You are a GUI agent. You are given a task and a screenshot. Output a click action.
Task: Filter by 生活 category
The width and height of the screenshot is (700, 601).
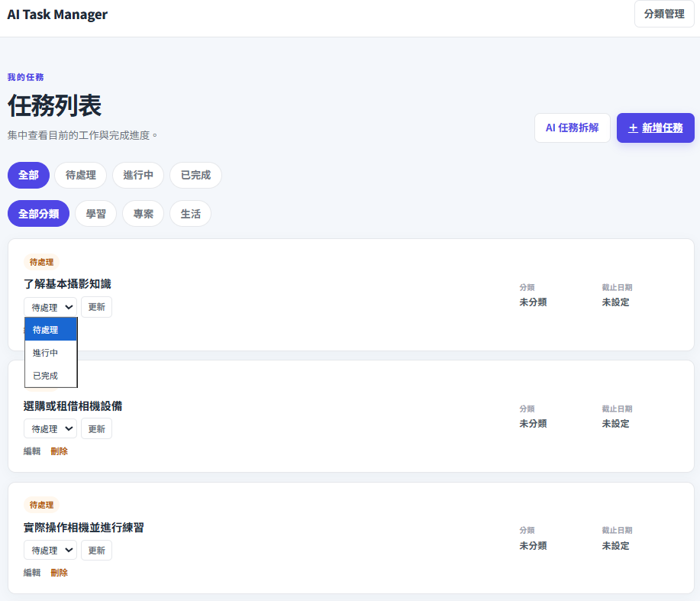pyautogui.click(x=191, y=214)
